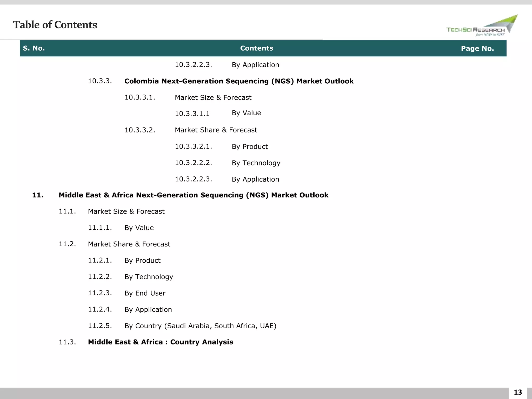The height and width of the screenshot is (399, 532).
Task: Select By Product entry 10.3.3.2.1
Action: click(x=249, y=147)
